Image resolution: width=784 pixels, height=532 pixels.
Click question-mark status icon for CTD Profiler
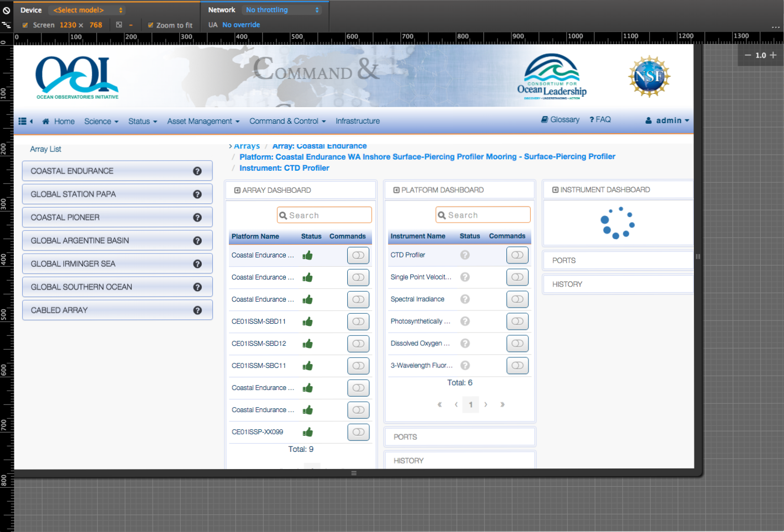point(465,255)
